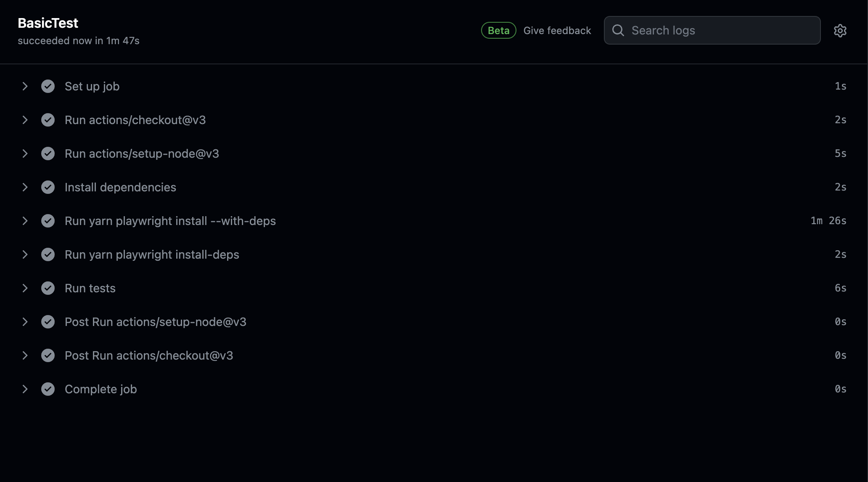Click the success icon beside Install dependencies
868x482 pixels.
click(x=48, y=187)
